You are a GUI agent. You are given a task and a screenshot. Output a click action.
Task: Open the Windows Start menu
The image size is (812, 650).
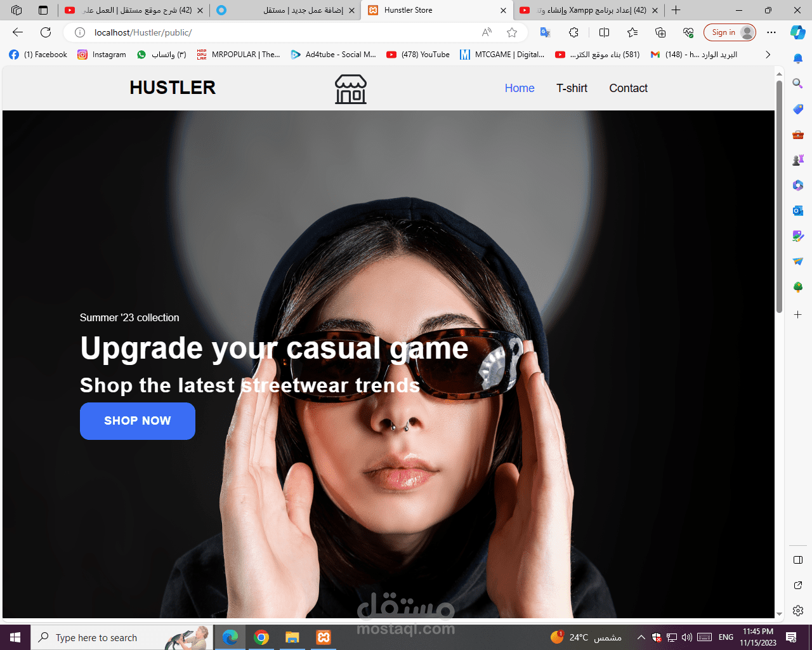(15, 637)
